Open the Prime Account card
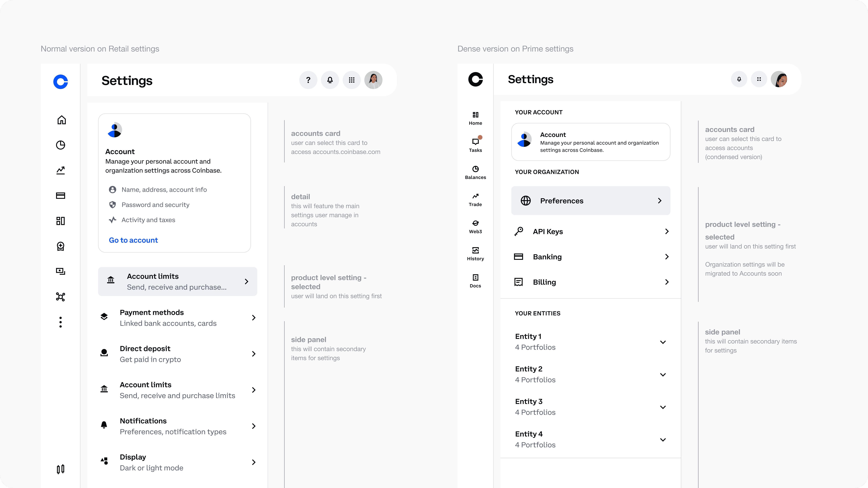This screenshot has height=488, width=868. [x=590, y=142]
